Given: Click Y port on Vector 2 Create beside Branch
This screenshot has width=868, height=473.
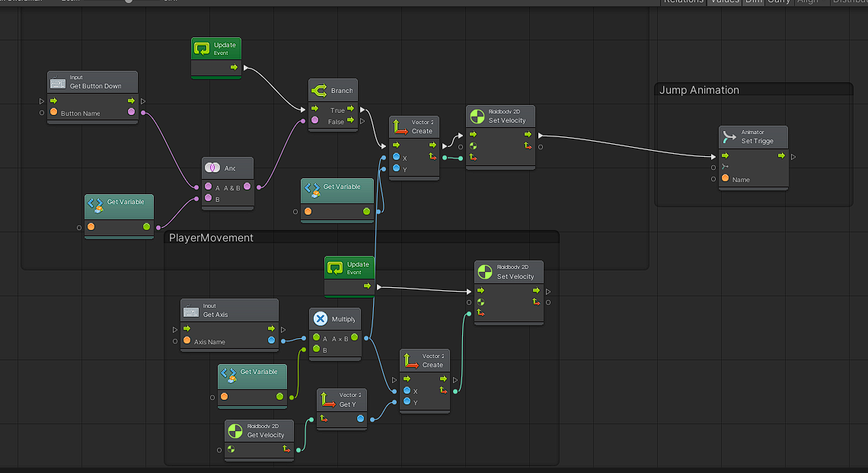Looking at the screenshot, I should pyautogui.click(x=396, y=168).
